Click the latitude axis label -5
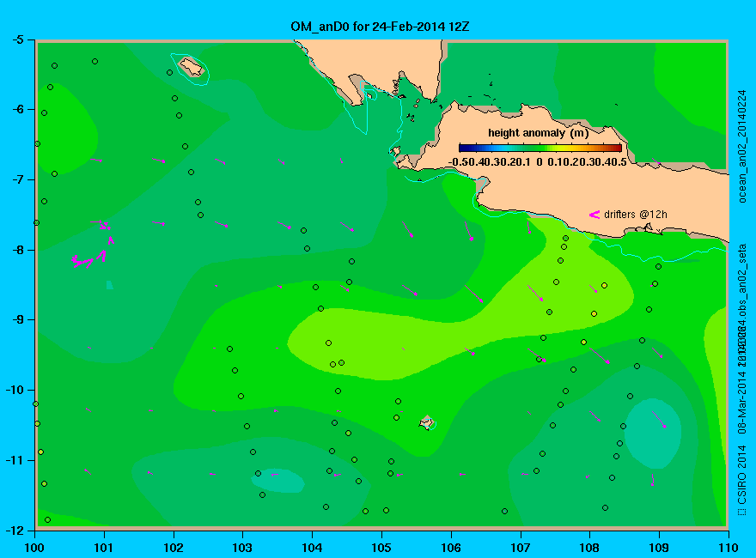 tap(17, 39)
